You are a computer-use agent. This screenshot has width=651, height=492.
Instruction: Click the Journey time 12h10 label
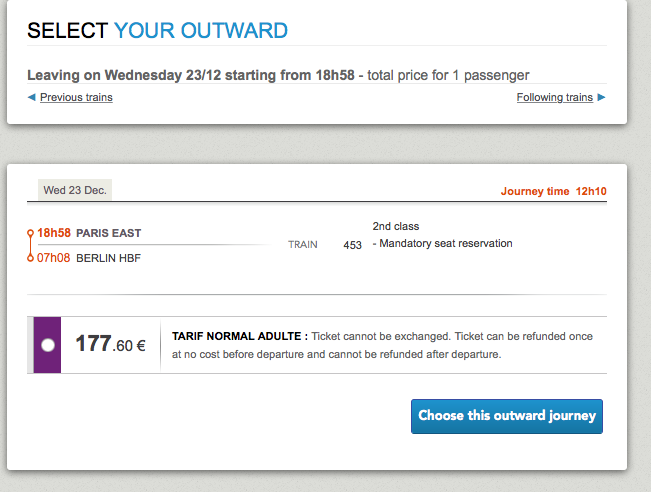[x=553, y=191]
